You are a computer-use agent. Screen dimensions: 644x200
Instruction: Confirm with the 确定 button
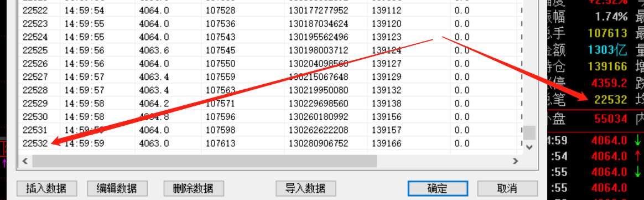click(438, 188)
